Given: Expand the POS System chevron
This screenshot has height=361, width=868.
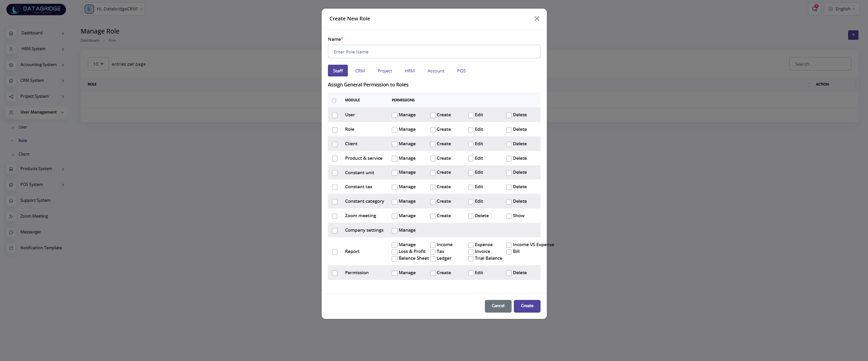Looking at the screenshot, I should tap(63, 185).
